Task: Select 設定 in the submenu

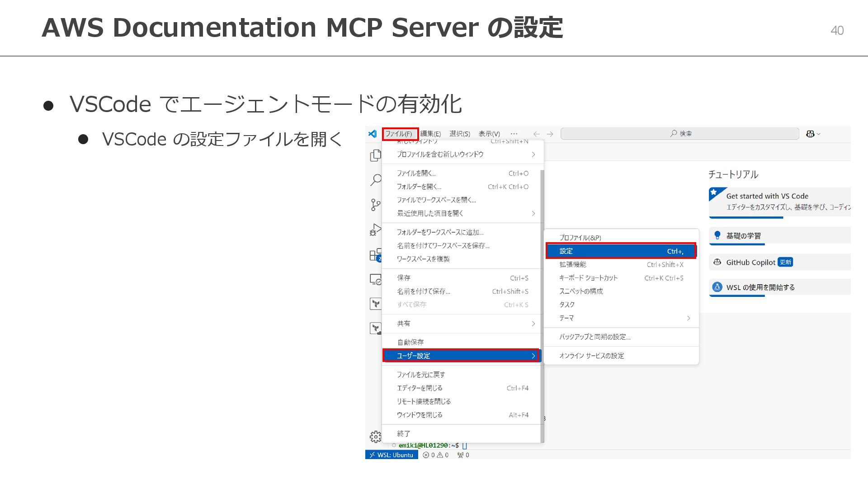Action: tap(621, 251)
